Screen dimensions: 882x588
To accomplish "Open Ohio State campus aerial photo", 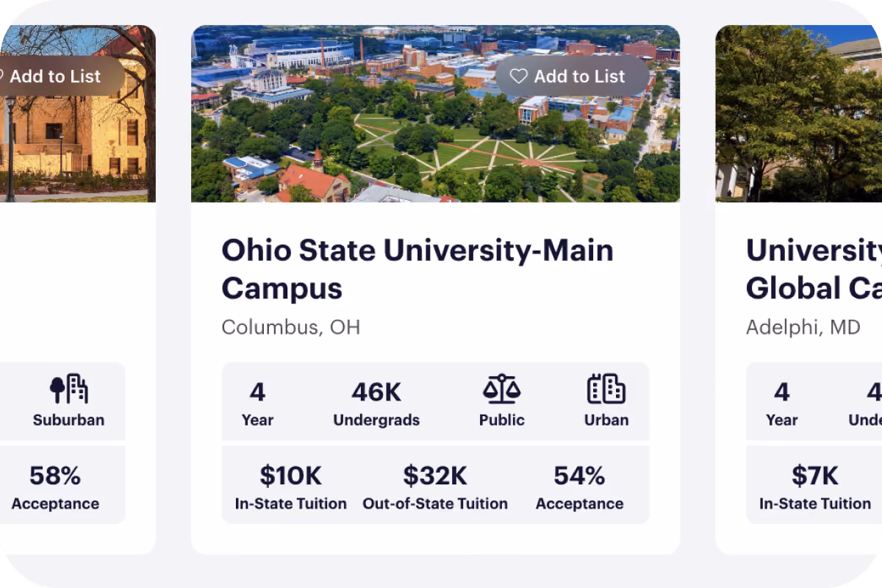I will [x=435, y=114].
